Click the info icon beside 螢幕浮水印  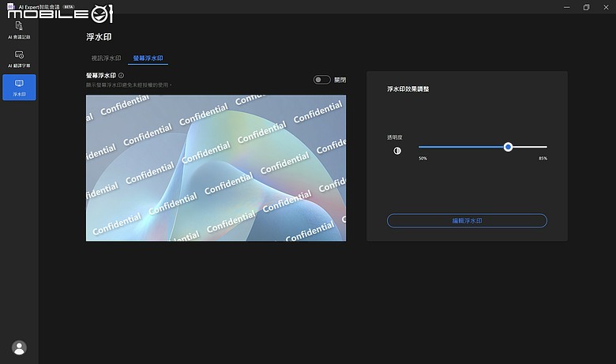coord(121,75)
